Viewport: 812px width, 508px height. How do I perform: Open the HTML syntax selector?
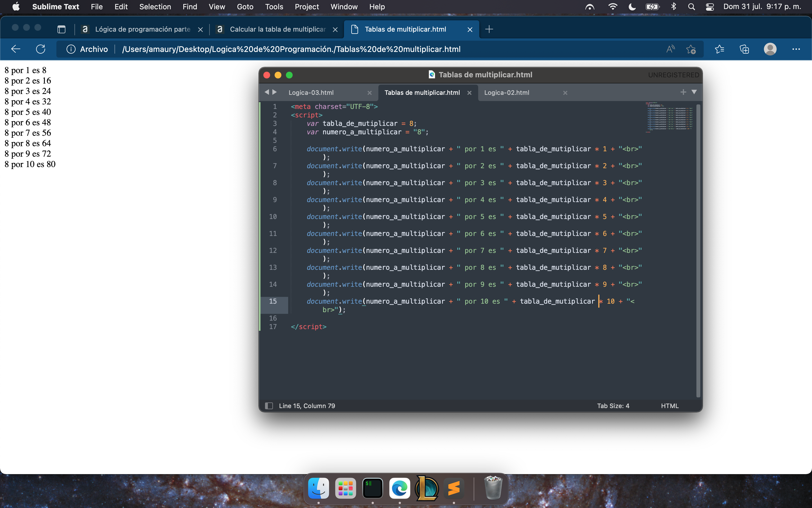[x=670, y=406]
